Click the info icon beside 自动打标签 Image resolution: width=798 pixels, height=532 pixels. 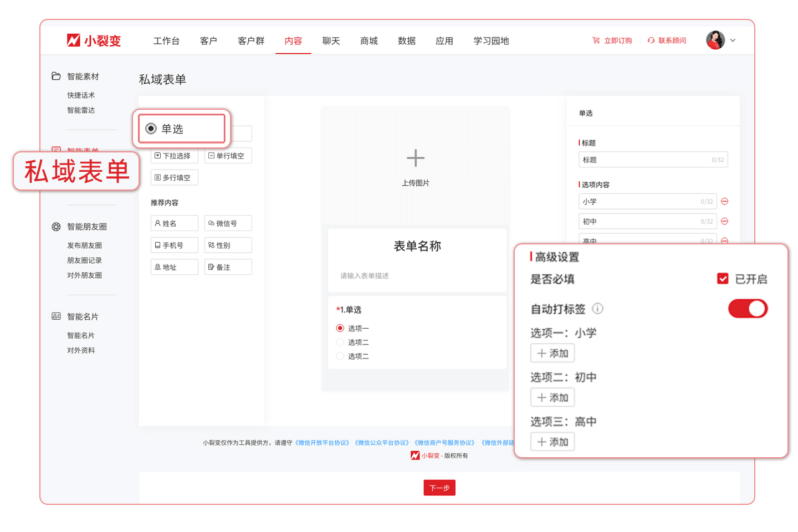pyautogui.click(x=597, y=309)
